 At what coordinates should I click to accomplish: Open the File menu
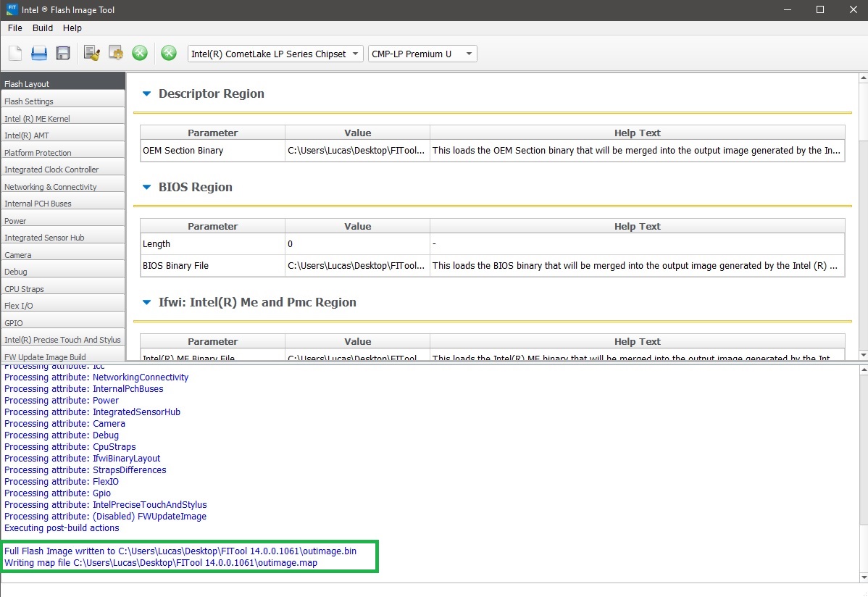tap(15, 28)
